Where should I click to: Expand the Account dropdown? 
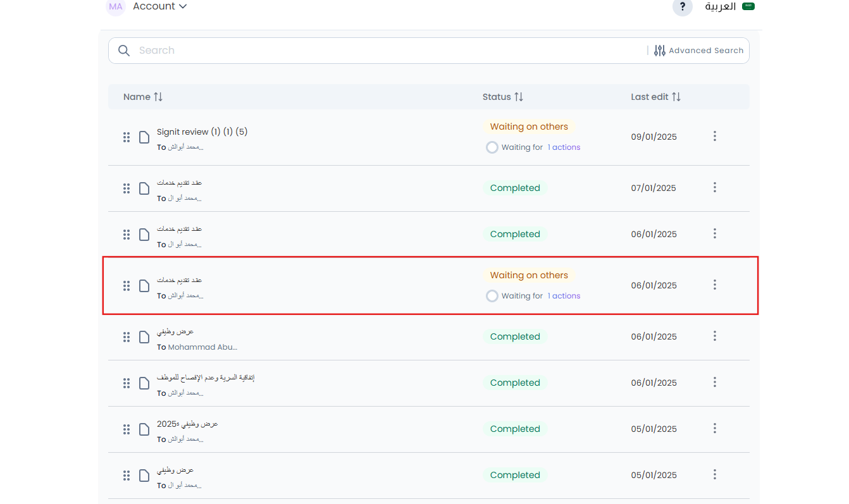click(x=160, y=6)
